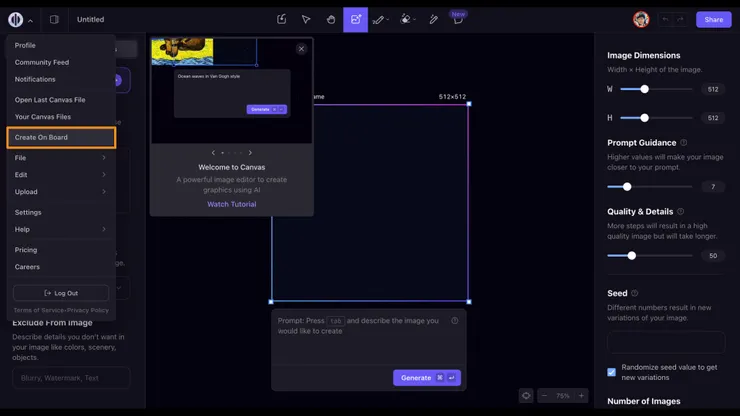
Task: Click Quality & Details info icon
Action: tap(681, 212)
